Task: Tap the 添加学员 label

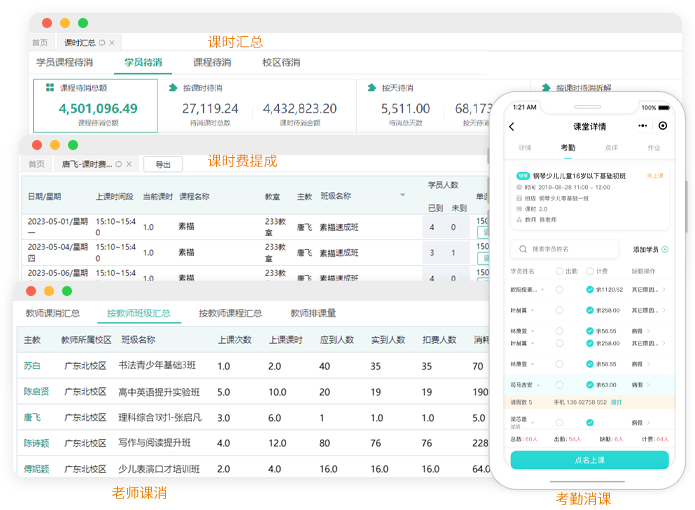Action: [x=645, y=249]
